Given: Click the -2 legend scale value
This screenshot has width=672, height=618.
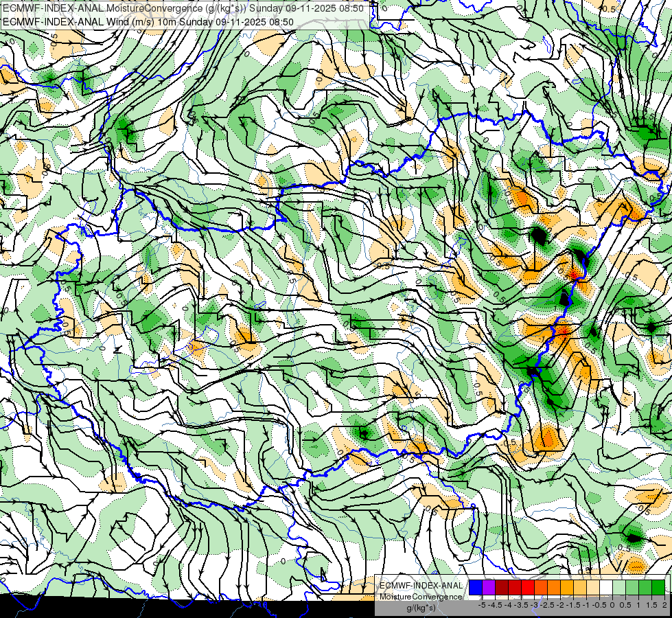Looking at the screenshot, I should [560, 605].
